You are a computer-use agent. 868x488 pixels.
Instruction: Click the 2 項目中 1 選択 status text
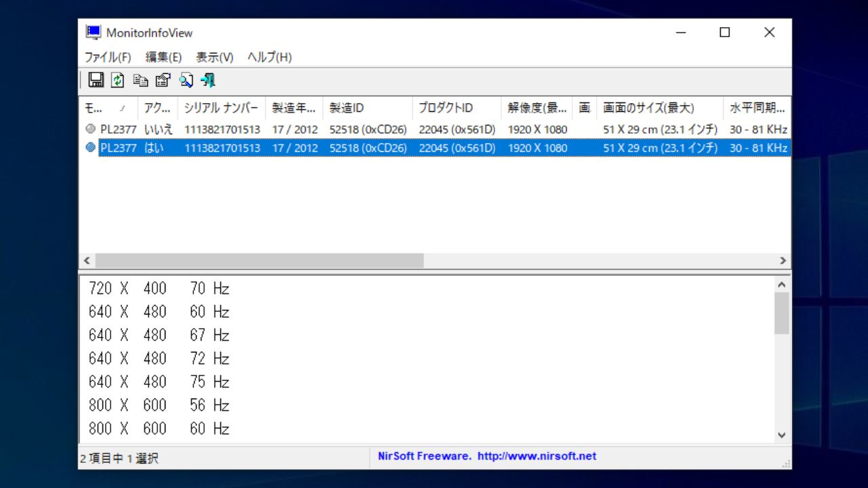coord(119,459)
